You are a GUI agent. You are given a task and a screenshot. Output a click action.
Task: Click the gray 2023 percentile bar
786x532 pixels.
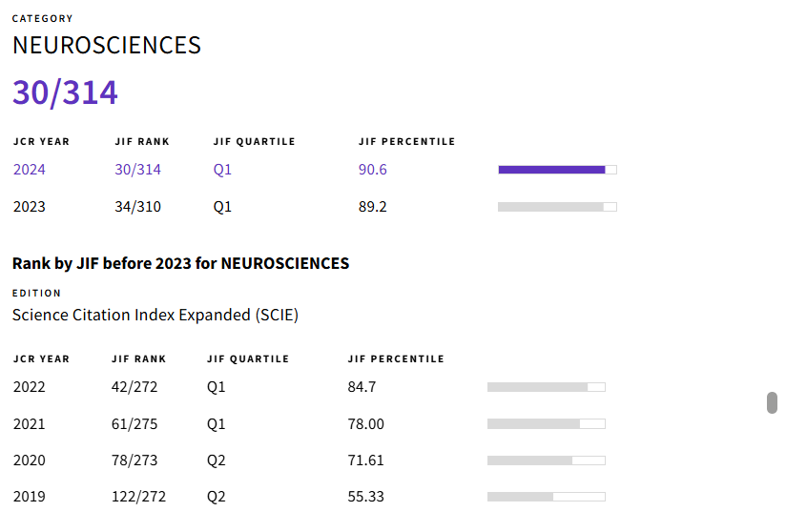pyautogui.click(x=557, y=207)
